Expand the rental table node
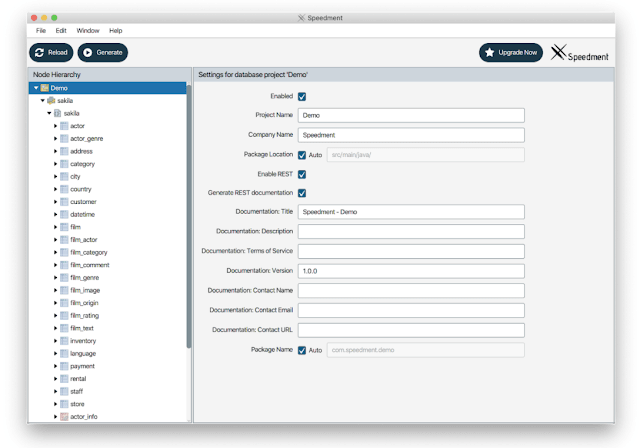The image size is (640, 448). coord(56,379)
